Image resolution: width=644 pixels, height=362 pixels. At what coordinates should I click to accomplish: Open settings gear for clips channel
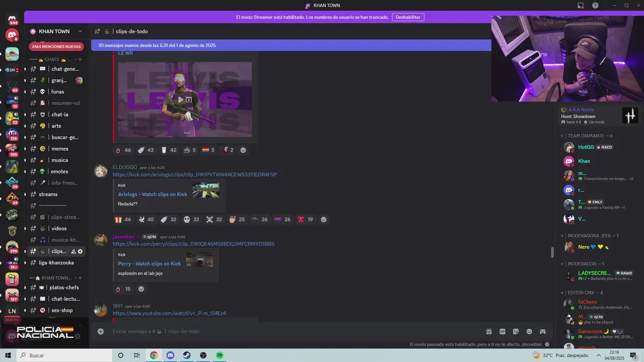tap(80, 251)
